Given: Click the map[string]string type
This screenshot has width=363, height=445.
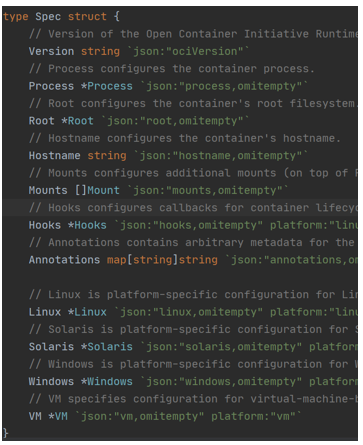Looking at the screenshot, I should point(162,260).
